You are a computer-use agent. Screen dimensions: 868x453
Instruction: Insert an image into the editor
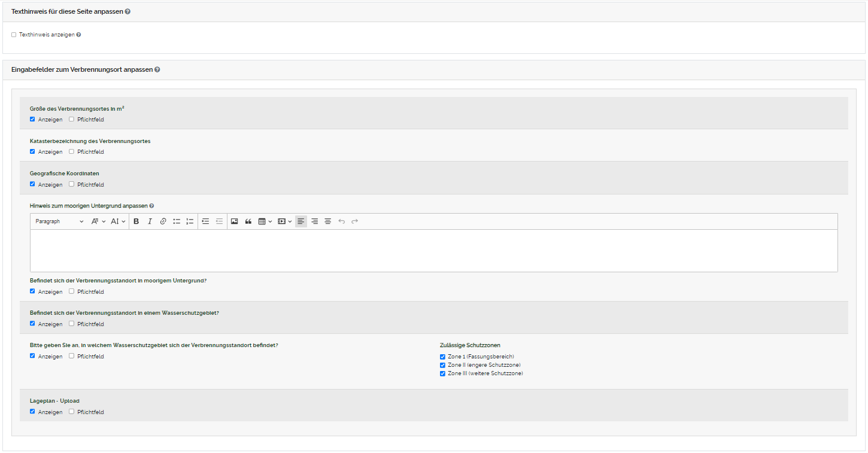(234, 221)
